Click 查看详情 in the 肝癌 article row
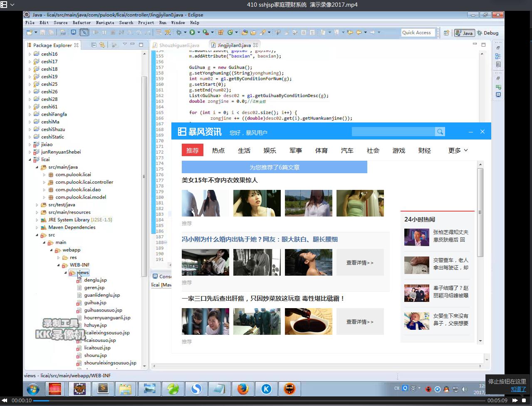This screenshot has width=532, height=406. tap(360, 322)
